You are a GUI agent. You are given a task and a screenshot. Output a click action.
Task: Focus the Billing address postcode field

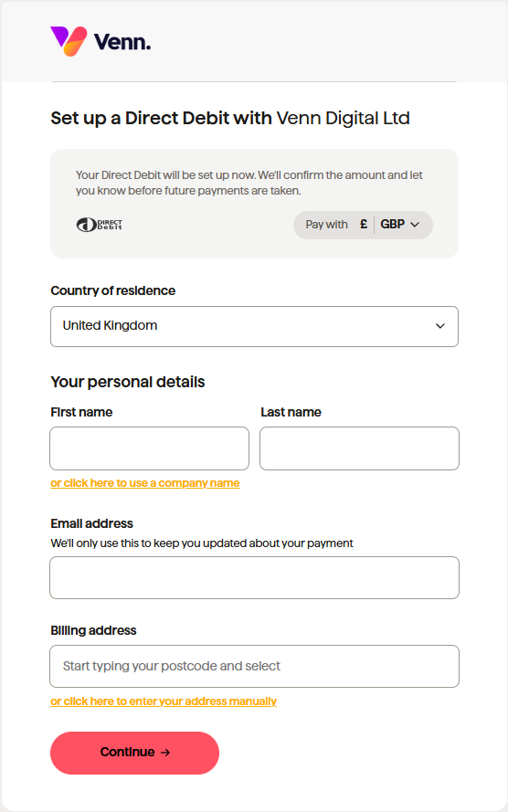[254, 667]
